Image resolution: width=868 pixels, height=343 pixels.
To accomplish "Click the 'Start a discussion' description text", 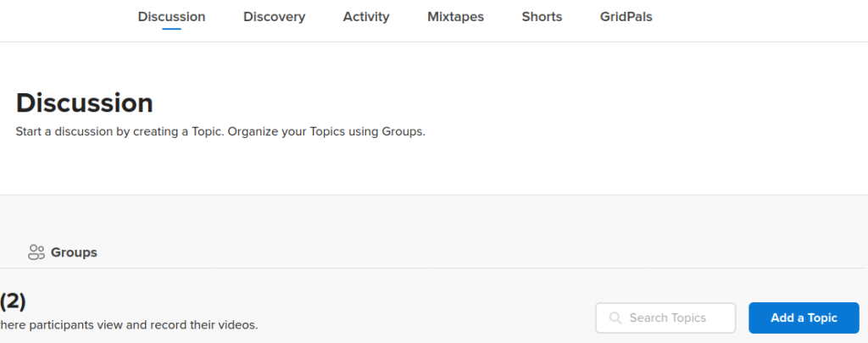I will (x=220, y=133).
